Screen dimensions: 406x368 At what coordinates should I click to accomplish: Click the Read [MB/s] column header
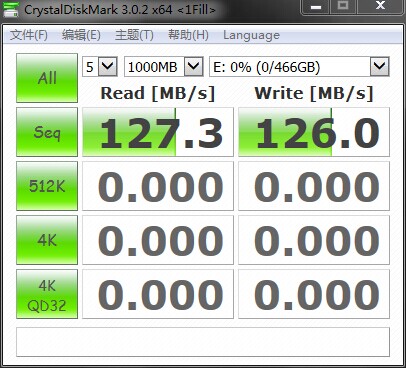click(x=158, y=93)
